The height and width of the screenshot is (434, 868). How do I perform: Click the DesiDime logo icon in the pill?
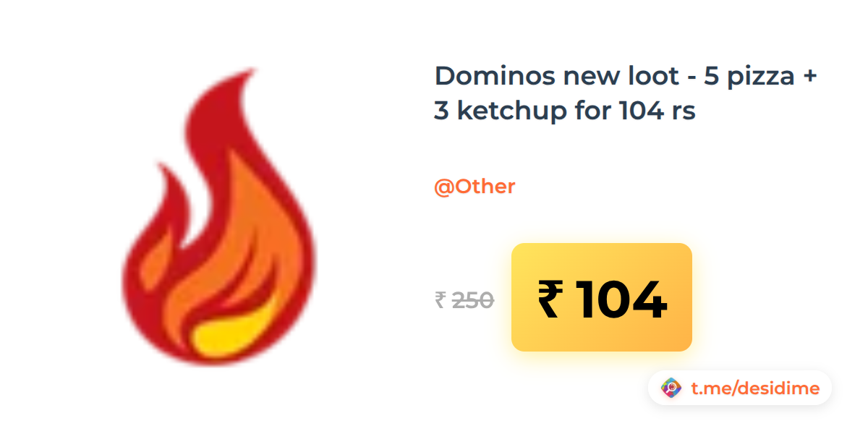(x=672, y=388)
